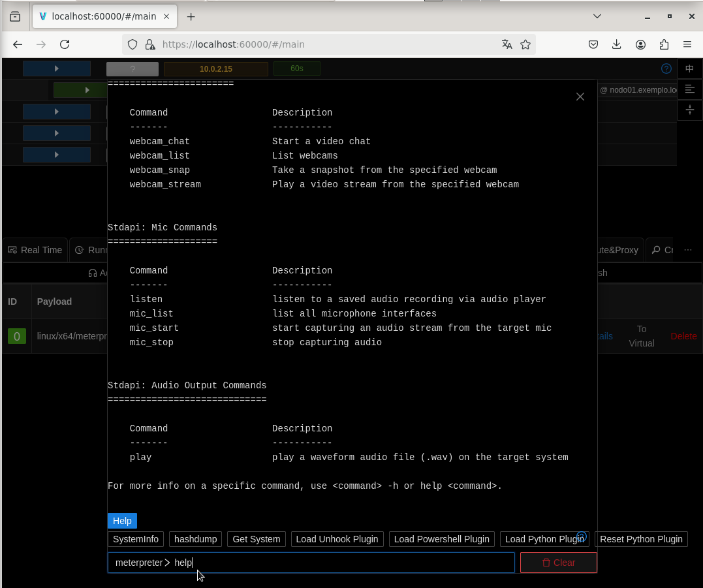Click Load Python Plugin
The height and width of the screenshot is (588, 703).
point(544,539)
